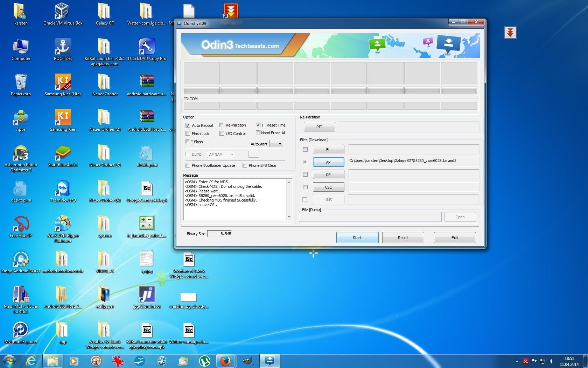Enable Flash Lock checkbox

tap(188, 133)
